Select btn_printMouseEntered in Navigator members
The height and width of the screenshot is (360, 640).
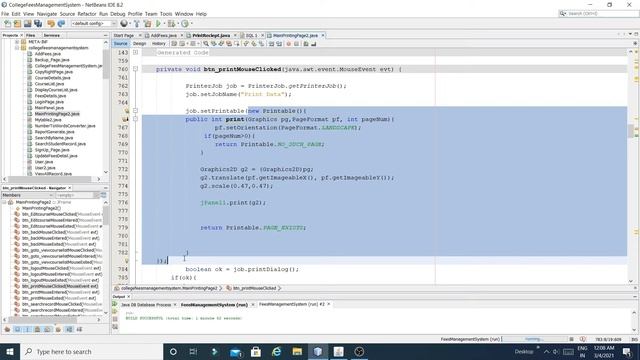tap(60, 292)
